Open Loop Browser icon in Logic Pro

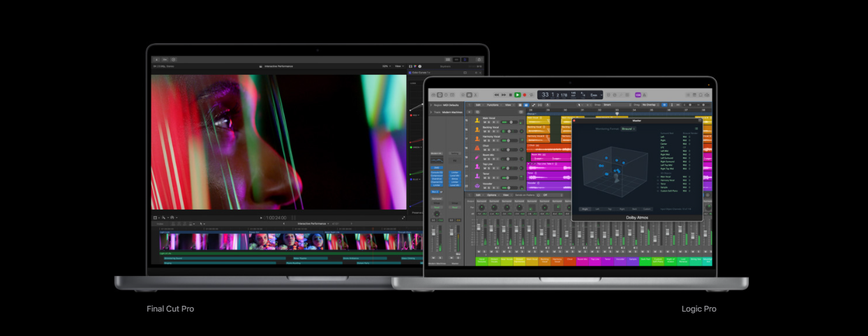click(701, 95)
